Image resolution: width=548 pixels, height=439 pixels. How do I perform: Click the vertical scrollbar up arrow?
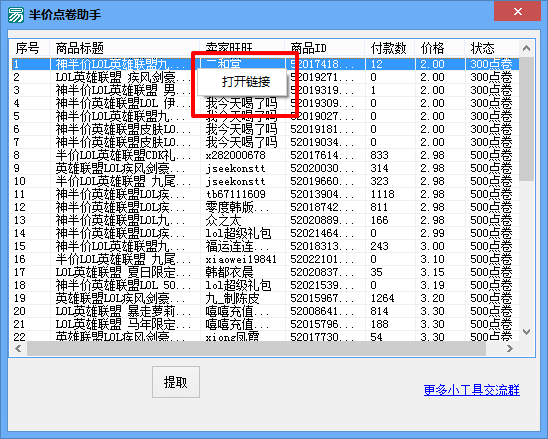tap(526, 48)
